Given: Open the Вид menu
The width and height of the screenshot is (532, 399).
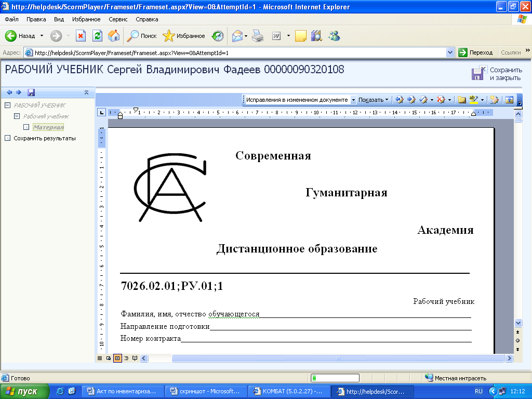Looking at the screenshot, I should (59, 19).
